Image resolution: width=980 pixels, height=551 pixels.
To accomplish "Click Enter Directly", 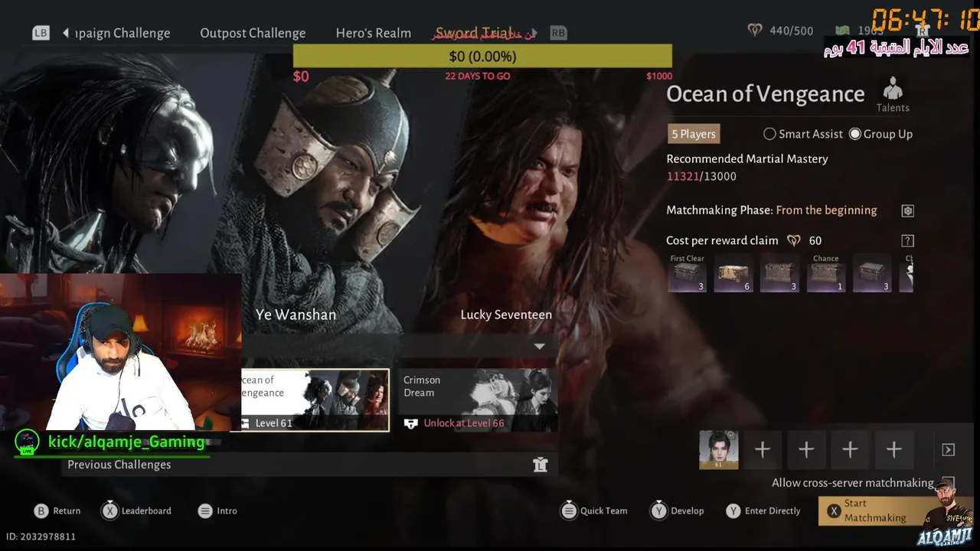I will point(763,510).
